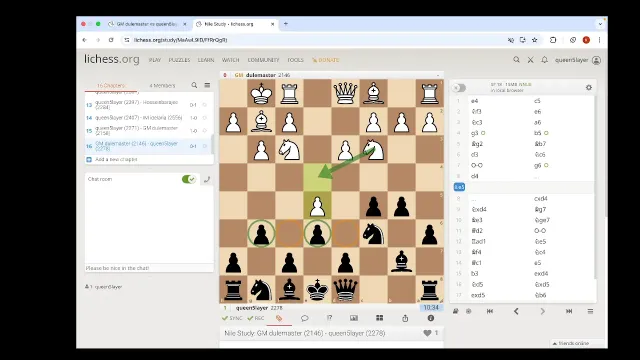Screen dimensions: 640x360
Task: Open the comments speech-bubble tab
Action: tap(304, 318)
